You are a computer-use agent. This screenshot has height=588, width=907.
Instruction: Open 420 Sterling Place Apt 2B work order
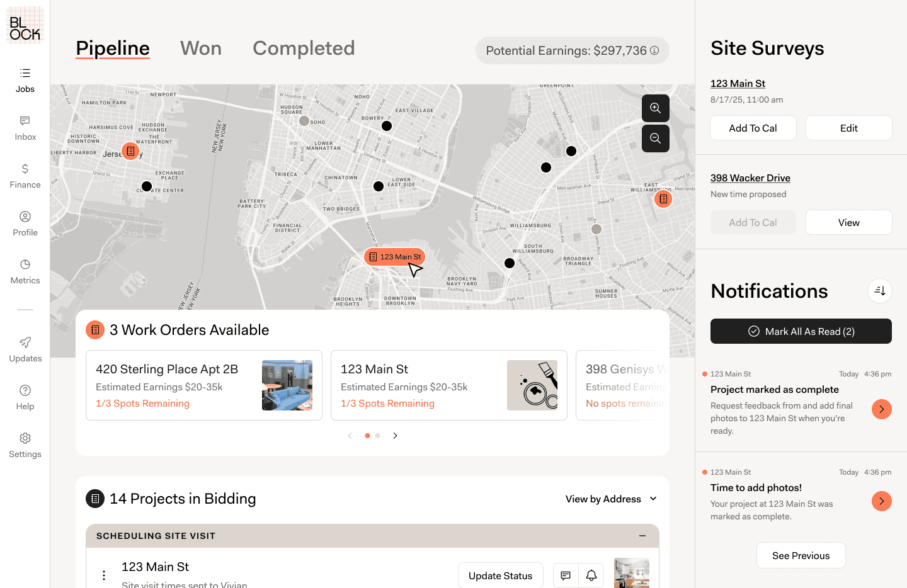point(204,385)
